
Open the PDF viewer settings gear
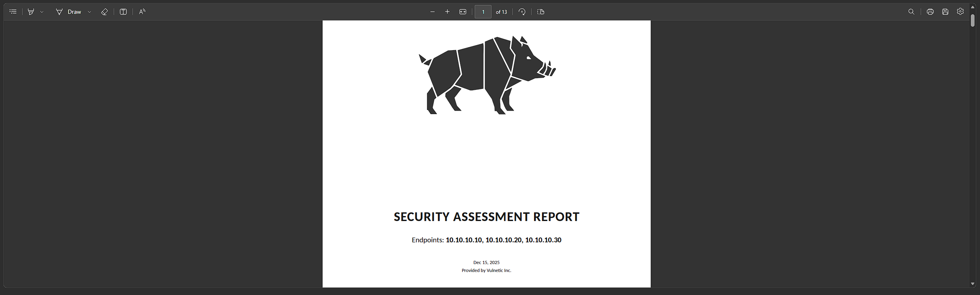coord(960,12)
